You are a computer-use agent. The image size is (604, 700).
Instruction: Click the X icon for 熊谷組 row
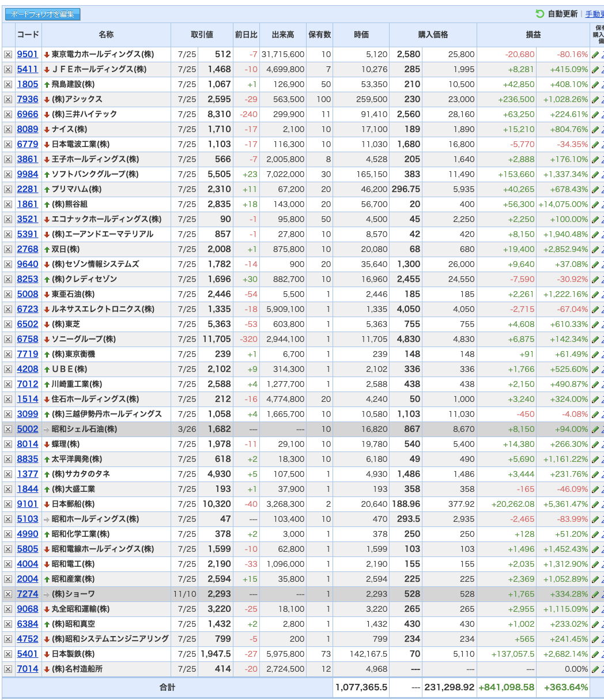click(8, 204)
